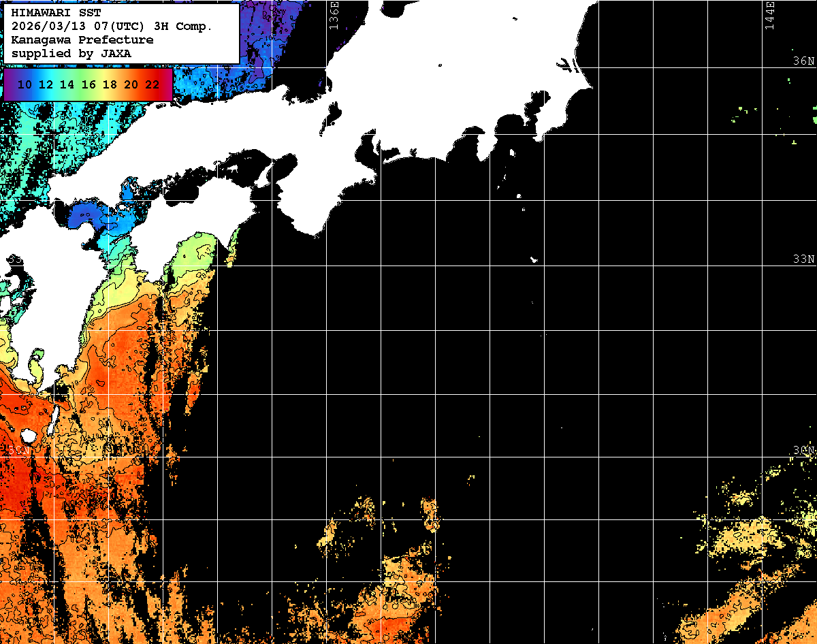Click the tiny white island near 33N gridline
The height and width of the screenshot is (644, 817).
(x=534, y=259)
